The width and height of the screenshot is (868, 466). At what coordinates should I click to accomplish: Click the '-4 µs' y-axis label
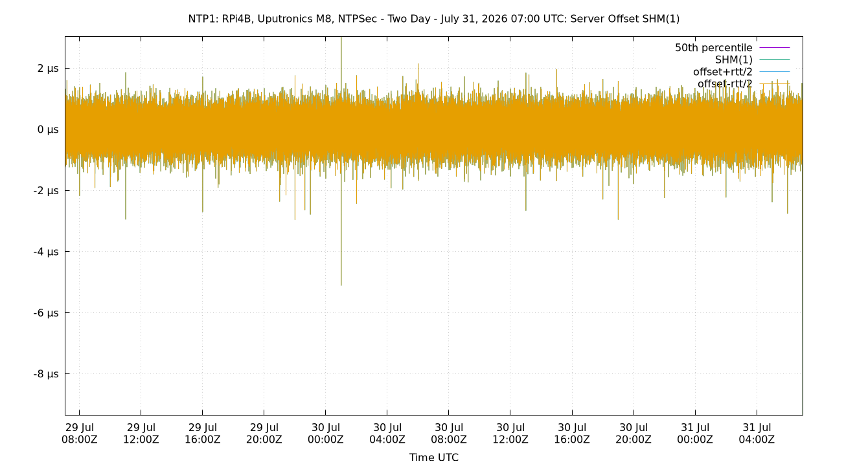[x=46, y=252]
